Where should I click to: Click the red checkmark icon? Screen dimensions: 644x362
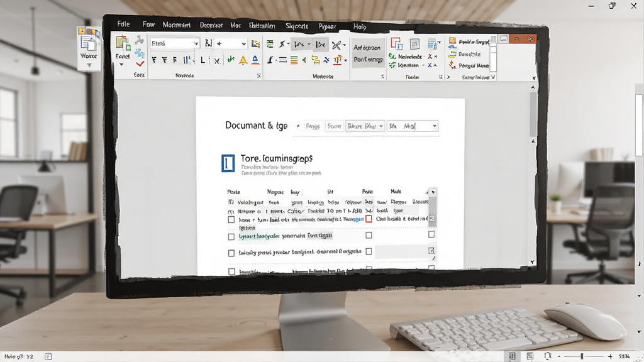140,63
